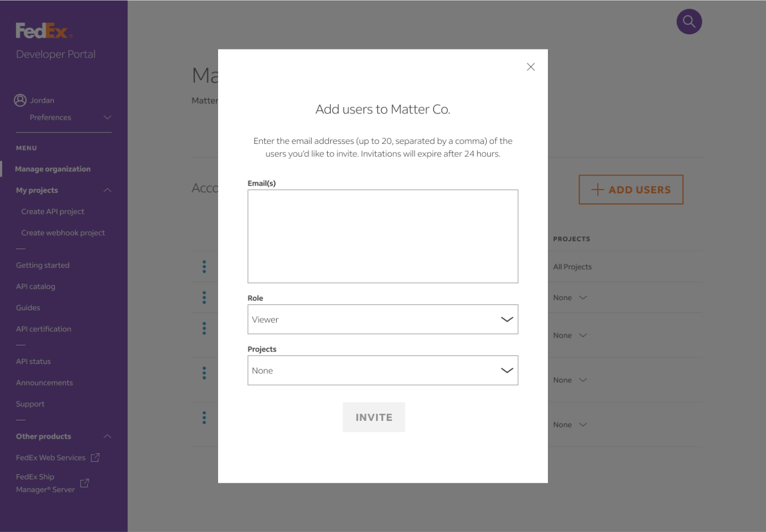Screen dimensions: 766x532
Task: Click the plus icon in Add Users
Action: (x=597, y=190)
